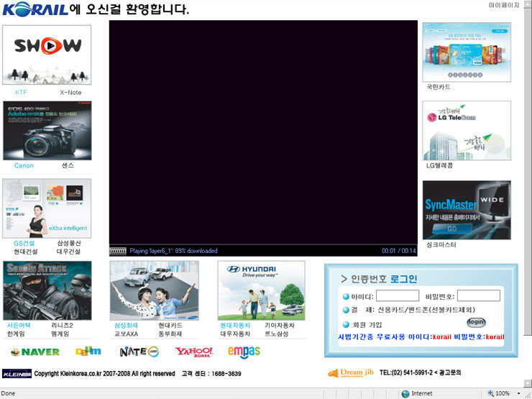
Task: Click the black video playback area
Action: tap(263, 132)
